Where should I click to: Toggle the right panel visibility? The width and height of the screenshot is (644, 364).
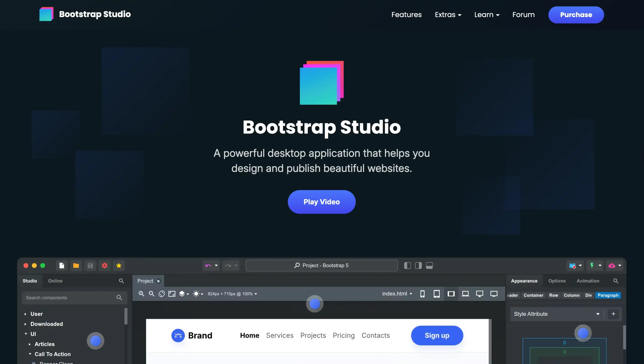click(418, 265)
